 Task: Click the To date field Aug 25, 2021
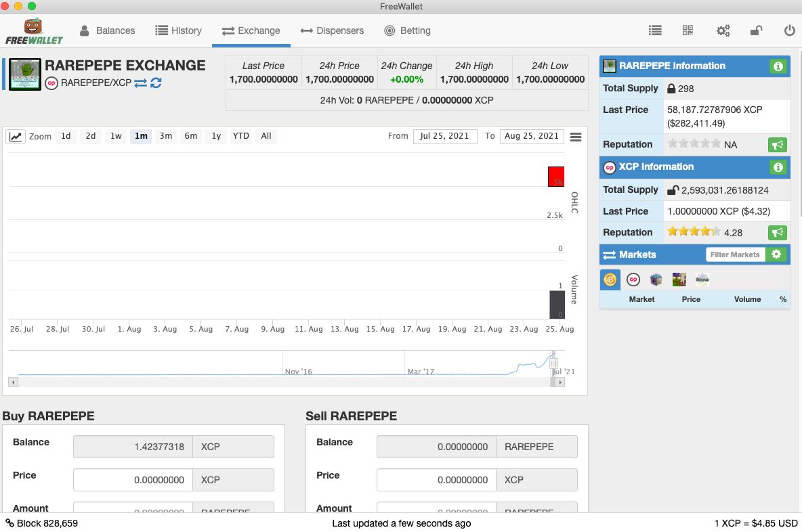point(532,137)
